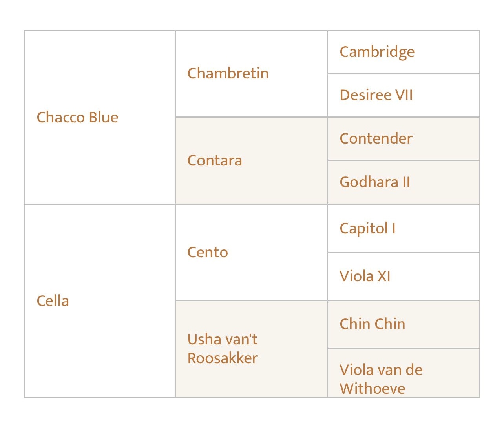Image resolution: width=504 pixels, height=431 pixels.
Task: Click the Cento table cell background
Action: (x=251, y=253)
